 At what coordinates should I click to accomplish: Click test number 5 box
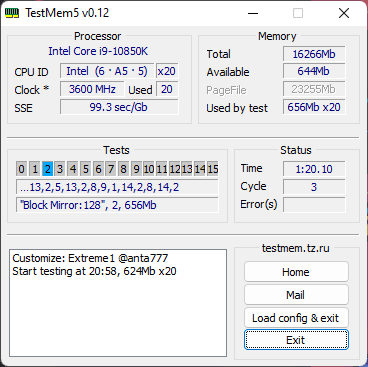tap(85, 169)
